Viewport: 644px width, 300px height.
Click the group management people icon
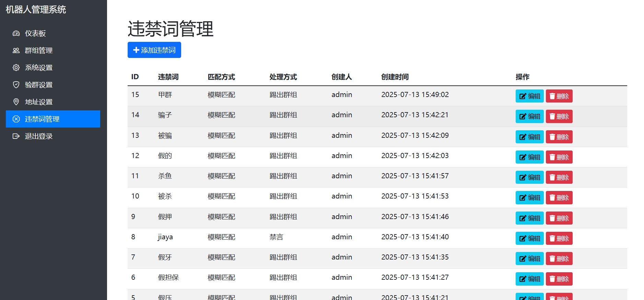click(16, 50)
